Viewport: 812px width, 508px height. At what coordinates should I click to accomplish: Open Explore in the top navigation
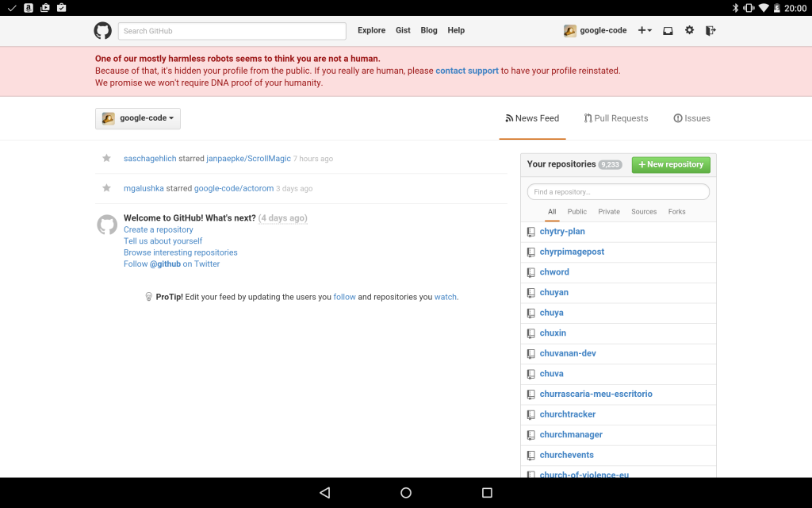(x=371, y=30)
